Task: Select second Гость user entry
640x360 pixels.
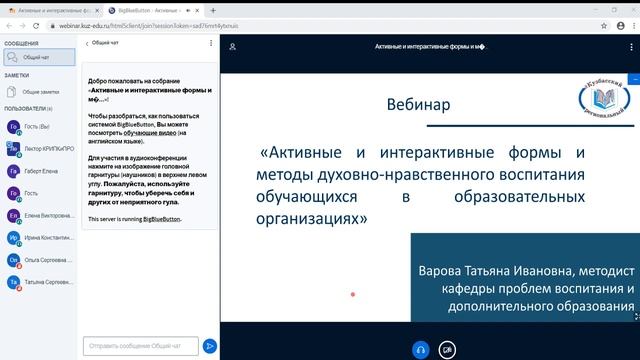Action: (x=40, y=193)
